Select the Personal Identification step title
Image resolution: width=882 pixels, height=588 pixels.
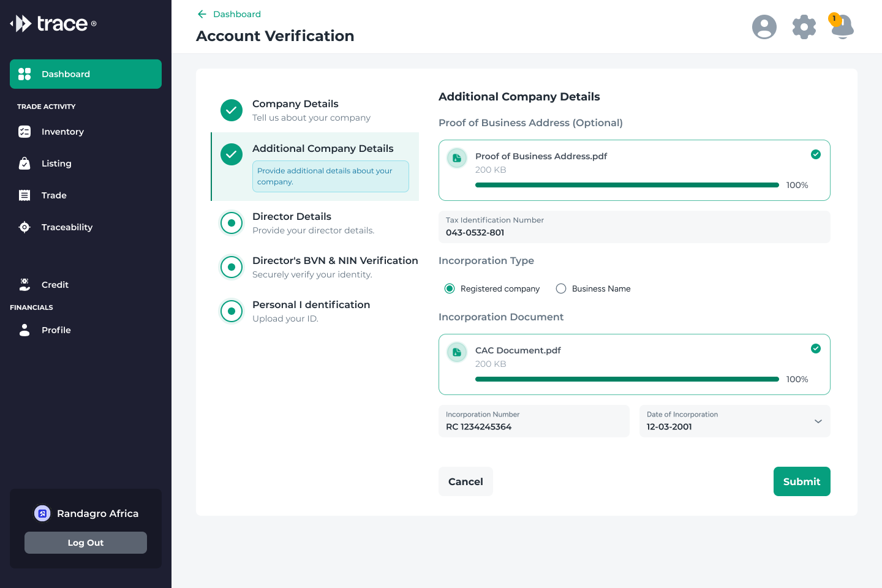tap(311, 304)
